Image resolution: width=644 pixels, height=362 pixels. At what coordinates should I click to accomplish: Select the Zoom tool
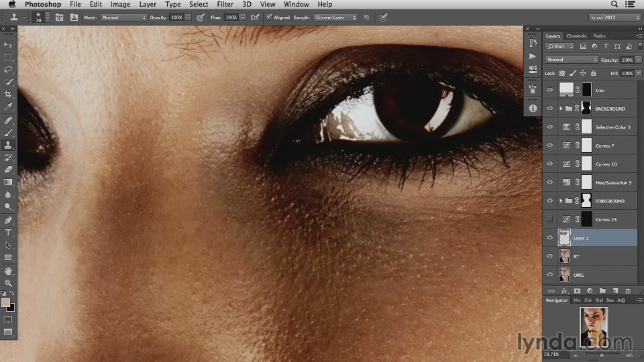point(8,283)
